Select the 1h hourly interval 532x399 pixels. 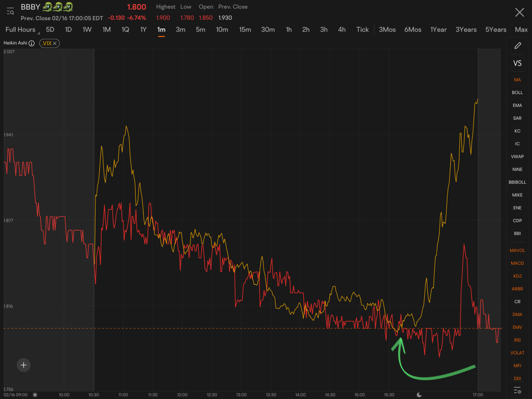coord(289,30)
